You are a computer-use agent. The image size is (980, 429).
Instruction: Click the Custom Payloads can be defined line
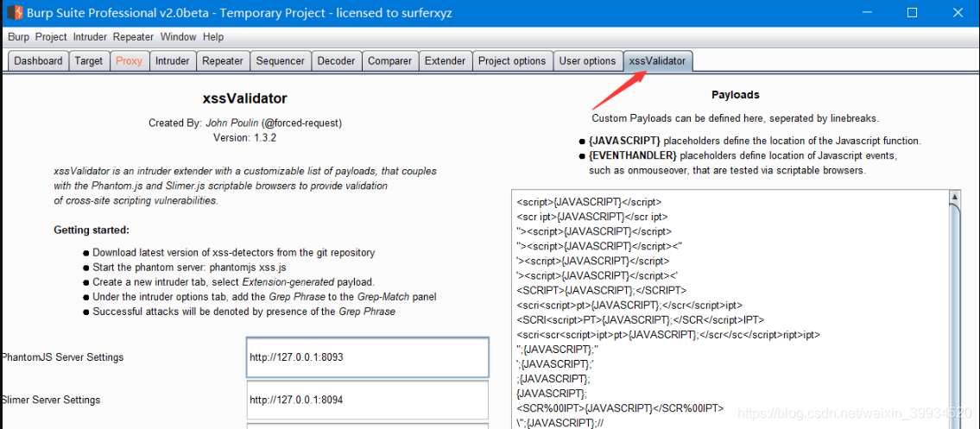[x=736, y=118]
